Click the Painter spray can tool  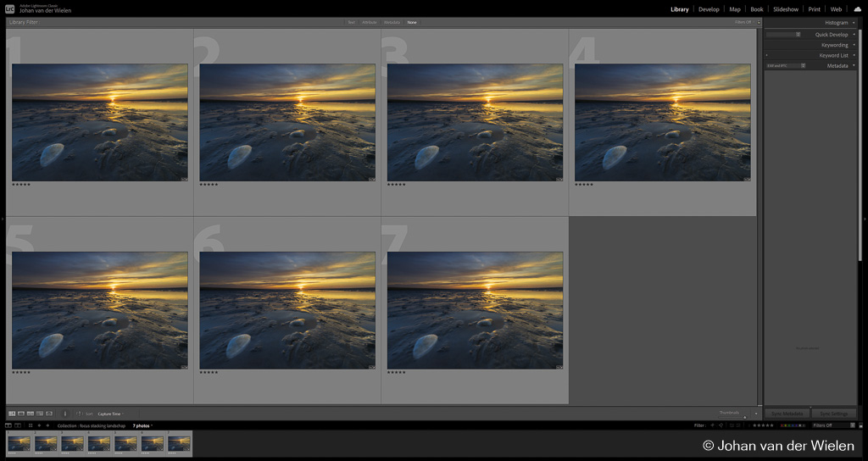65,414
